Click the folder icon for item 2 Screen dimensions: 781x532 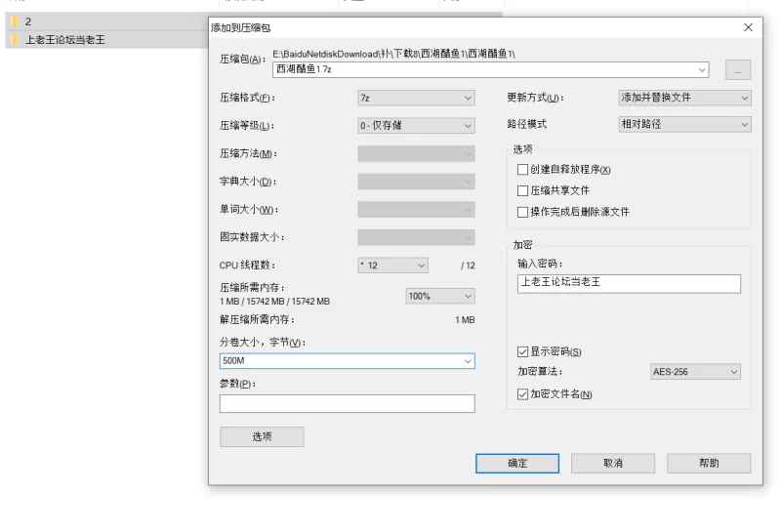tap(15, 20)
